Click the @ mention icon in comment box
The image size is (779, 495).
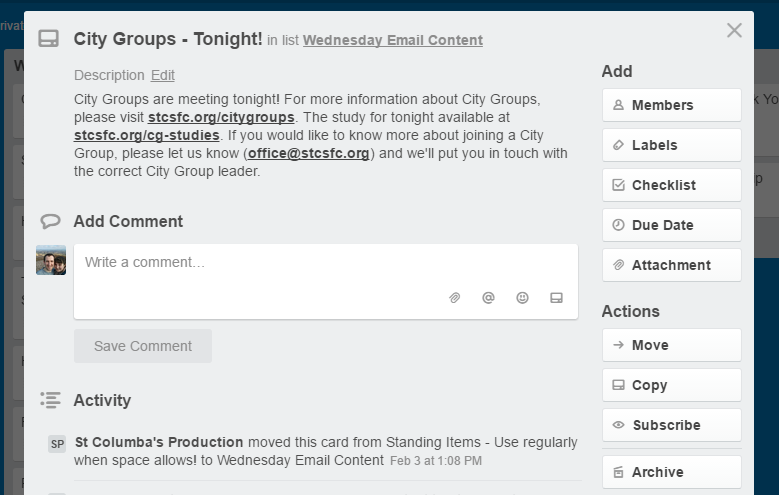pos(488,298)
